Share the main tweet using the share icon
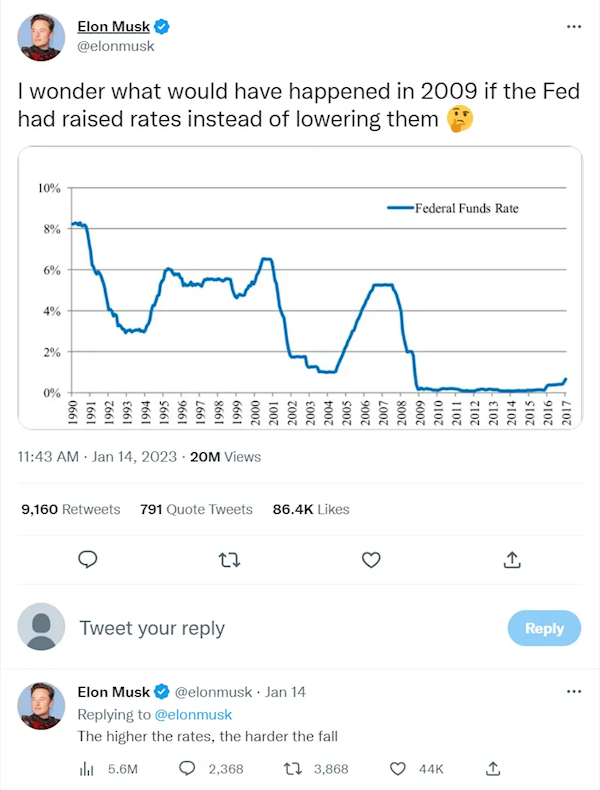The image size is (600, 790). pos(512,559)
